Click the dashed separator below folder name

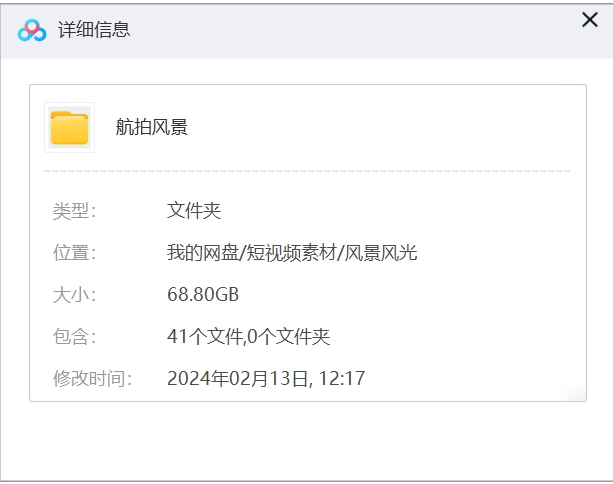point(307,171)
